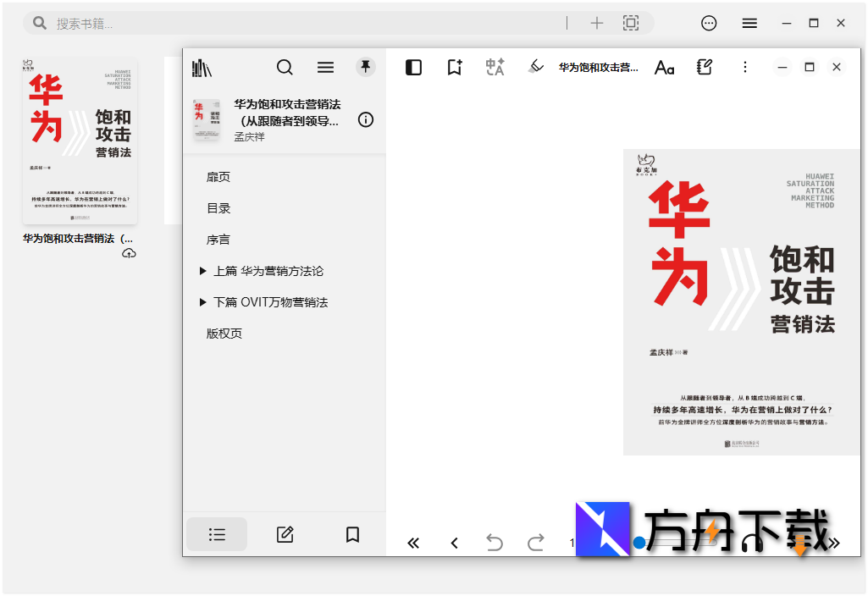Import a book with the scan icon
Viewport: 868px width, 596px height.
tap(630, 23)
